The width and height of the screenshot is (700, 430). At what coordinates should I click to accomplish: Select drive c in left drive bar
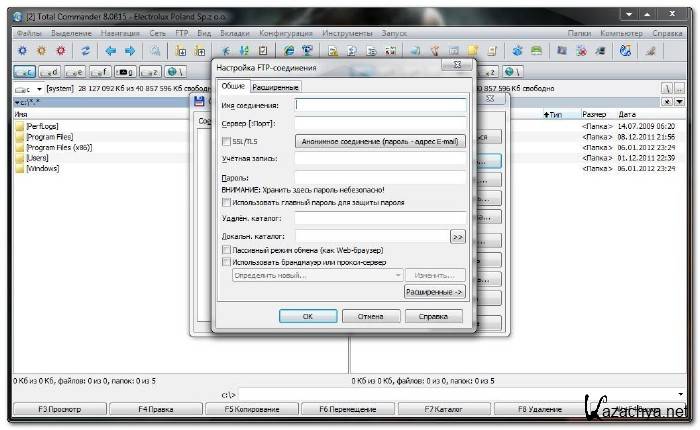pos(23,72)
